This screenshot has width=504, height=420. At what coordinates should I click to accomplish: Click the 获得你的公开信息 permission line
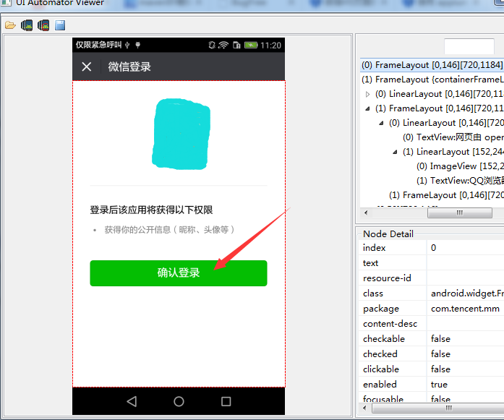click(169, 229)
